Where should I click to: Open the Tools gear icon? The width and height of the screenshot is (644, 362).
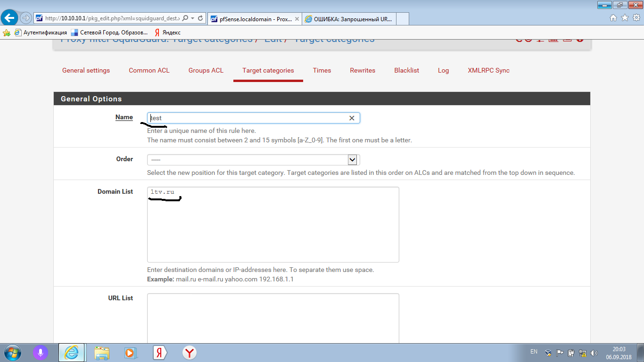[x=636, y=18]
